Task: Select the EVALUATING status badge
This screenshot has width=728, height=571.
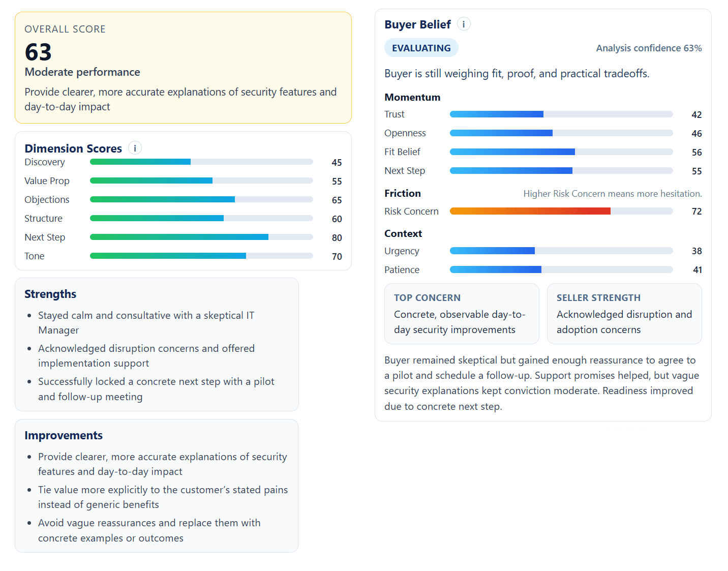Action: [x=421, y=47]
